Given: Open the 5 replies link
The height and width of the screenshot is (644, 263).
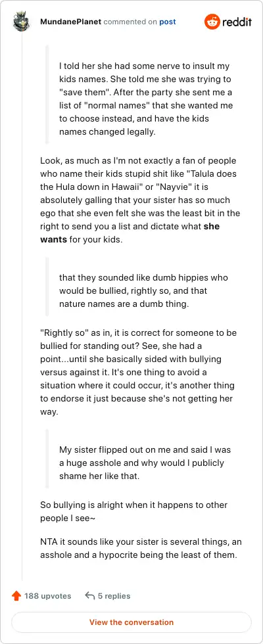Looking at the screenshot, I should [114, 596].
